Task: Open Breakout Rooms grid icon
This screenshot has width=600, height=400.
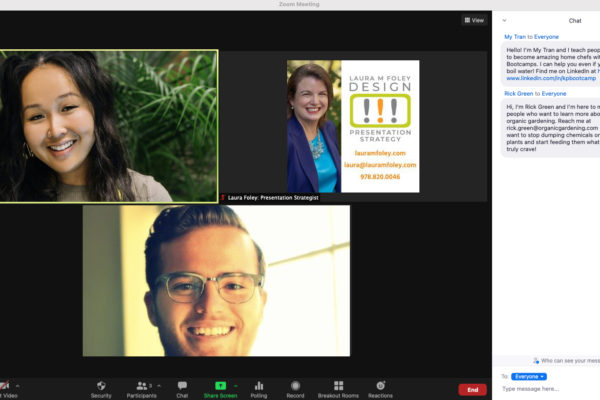Action: tap(339, 385)
